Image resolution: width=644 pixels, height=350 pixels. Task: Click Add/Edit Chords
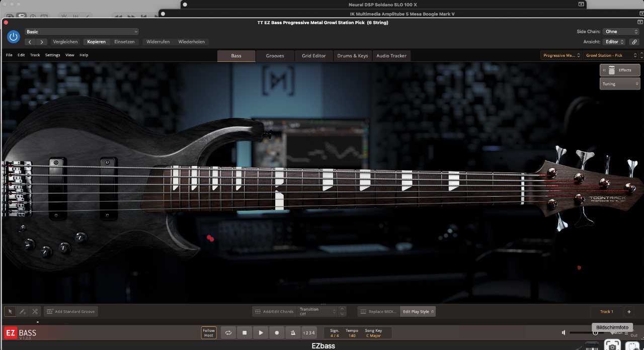[274, 311]
